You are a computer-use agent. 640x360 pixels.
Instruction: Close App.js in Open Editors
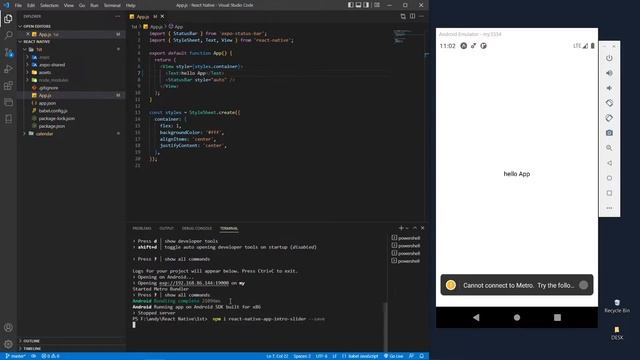point(28,34)
